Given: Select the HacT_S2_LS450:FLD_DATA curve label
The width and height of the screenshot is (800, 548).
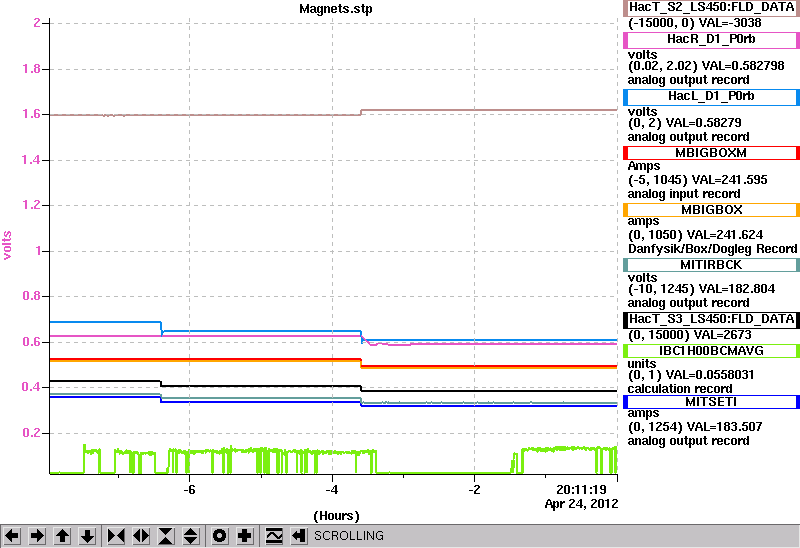Looking at the screenshot, I should coord(711,8).
